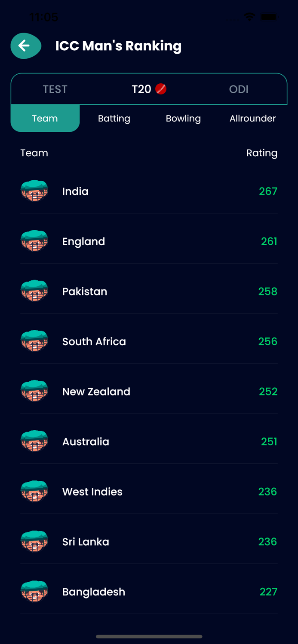
Task: Click the Team column header
Action: point(34,153)
